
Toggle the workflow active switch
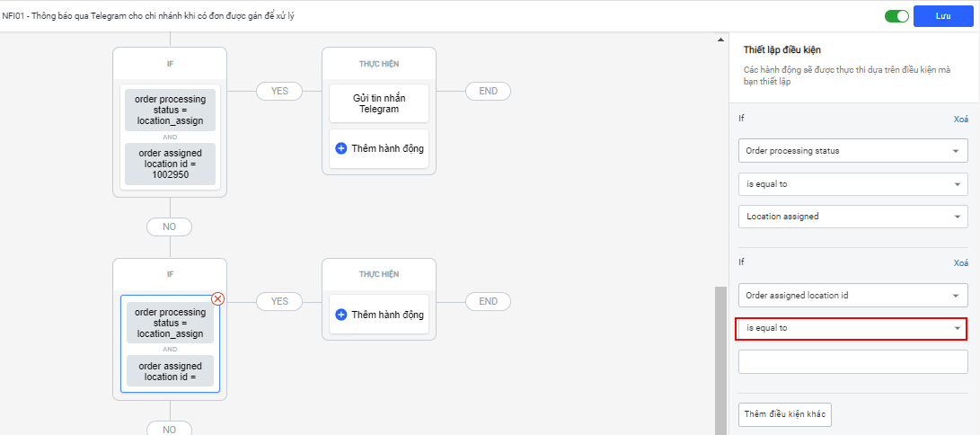tap(896, 16)
